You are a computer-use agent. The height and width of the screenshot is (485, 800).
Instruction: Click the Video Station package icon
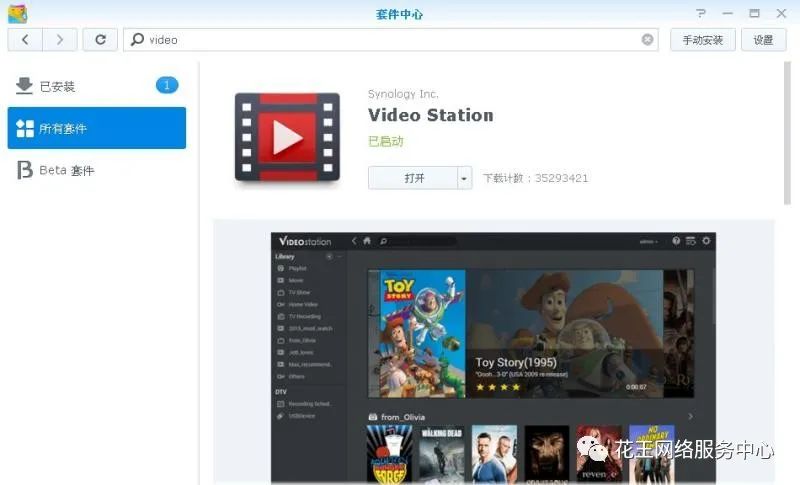click(x=287, y=137)
